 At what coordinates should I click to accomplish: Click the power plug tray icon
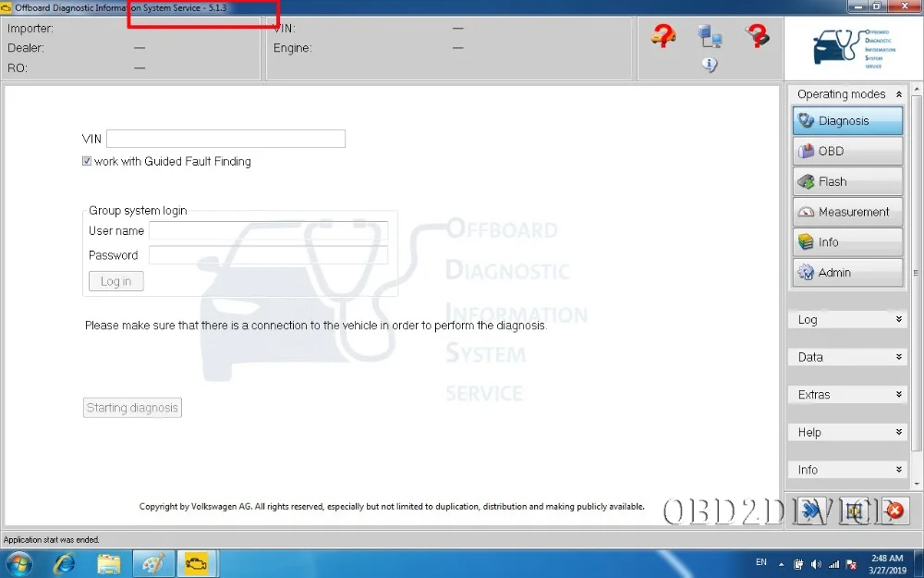798,564
